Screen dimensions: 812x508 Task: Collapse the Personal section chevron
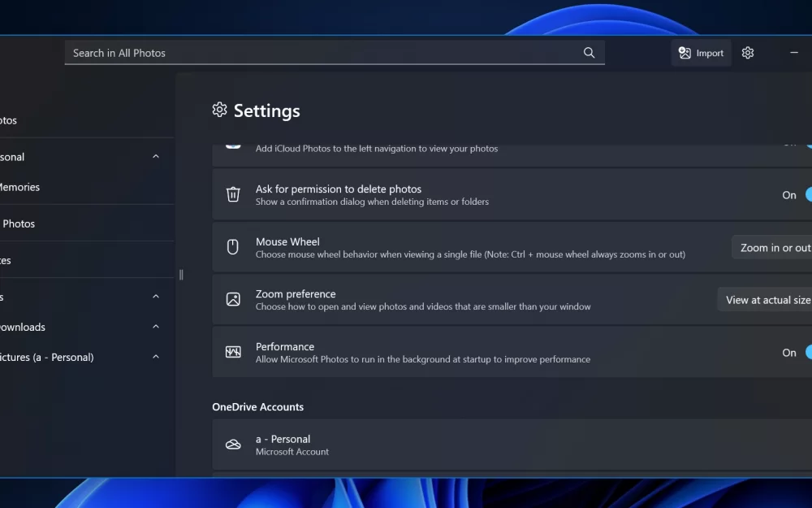coord(156,157)
